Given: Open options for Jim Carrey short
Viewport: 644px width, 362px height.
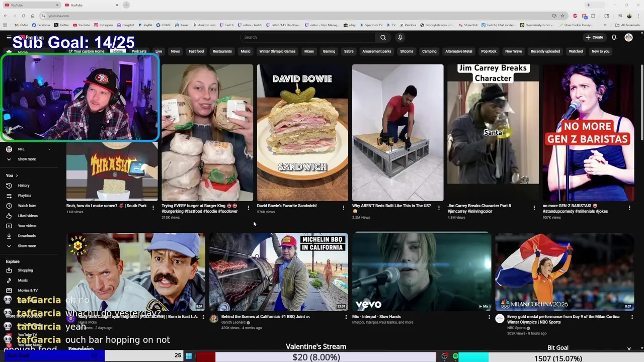Looking at the screenshot, I should point(534,208).
